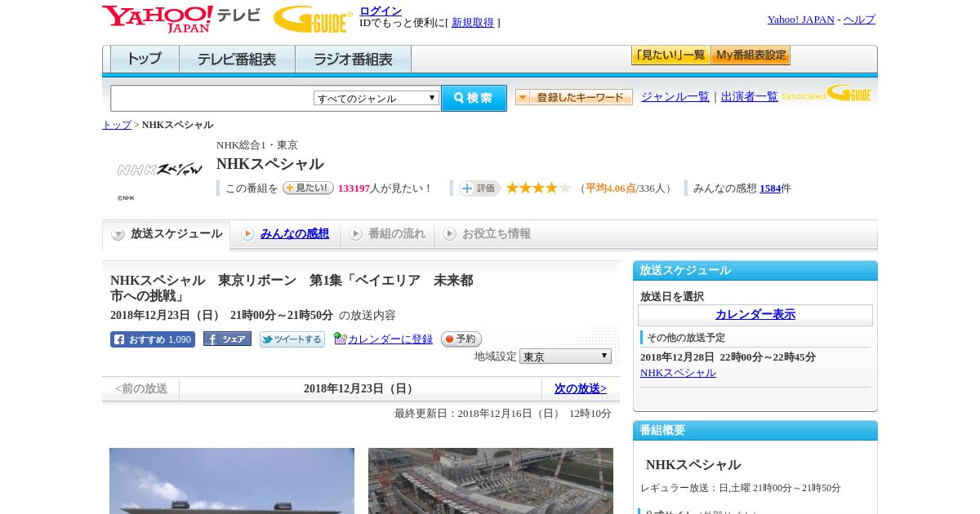Viewport: 980px width, 514px height.
Task: Click the sky building photo thumbnail
Action: pyautogui.click(x=232, y=481)
